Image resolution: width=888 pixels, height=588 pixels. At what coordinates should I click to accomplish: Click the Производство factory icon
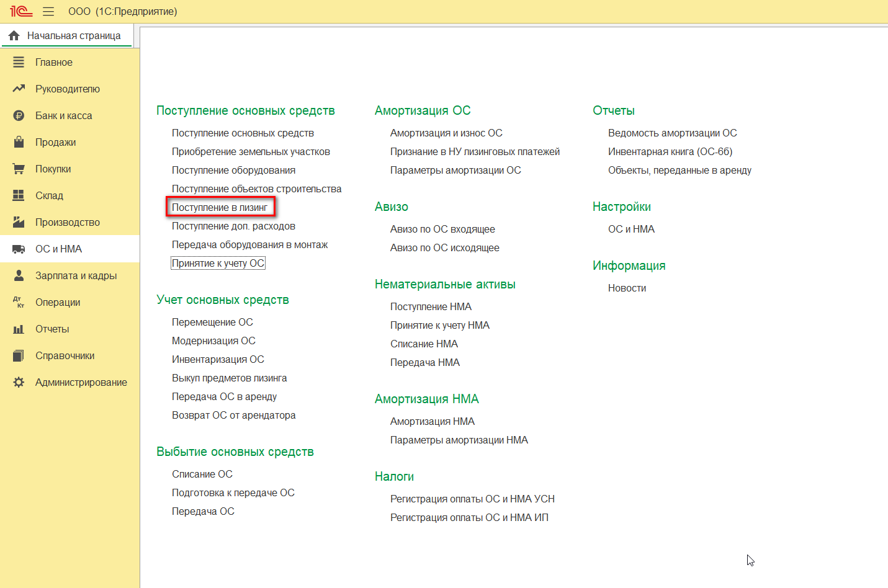tap(19, 222)
